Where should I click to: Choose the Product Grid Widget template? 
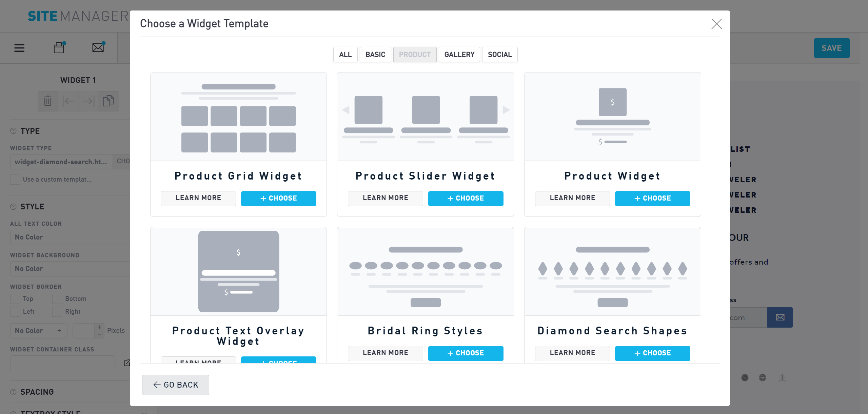(278, 198)
